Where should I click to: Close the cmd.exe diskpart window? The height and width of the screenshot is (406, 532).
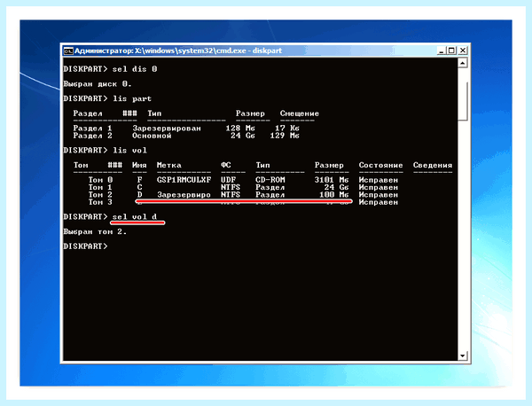click(x=463, y=51)
